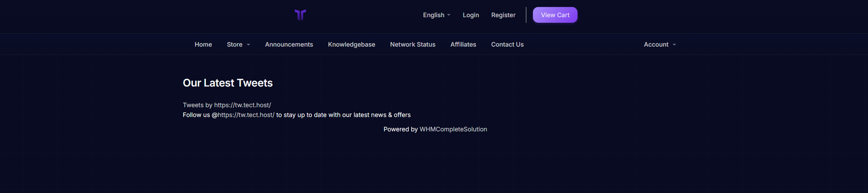Open the Affiliates menu item
Viewport: 868px width, 193px height.
[x=463, y=44]
